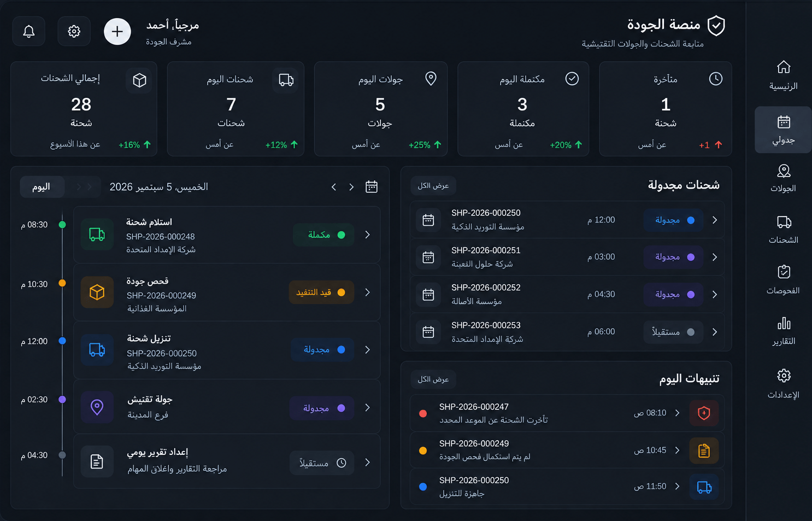Open التقارير sidebar section
This screenshot has width=812, height=521.
(783, 331)
